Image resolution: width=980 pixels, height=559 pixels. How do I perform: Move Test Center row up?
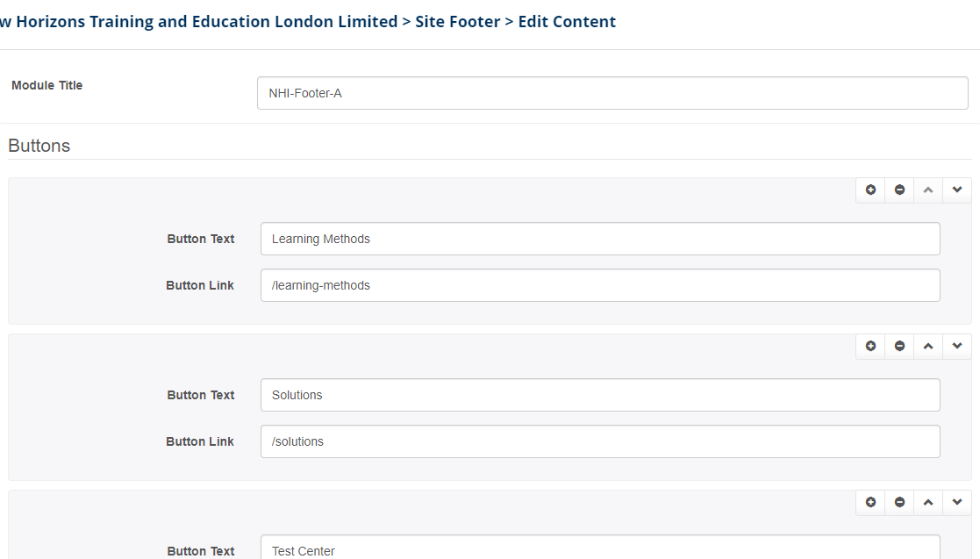(928, 503)
